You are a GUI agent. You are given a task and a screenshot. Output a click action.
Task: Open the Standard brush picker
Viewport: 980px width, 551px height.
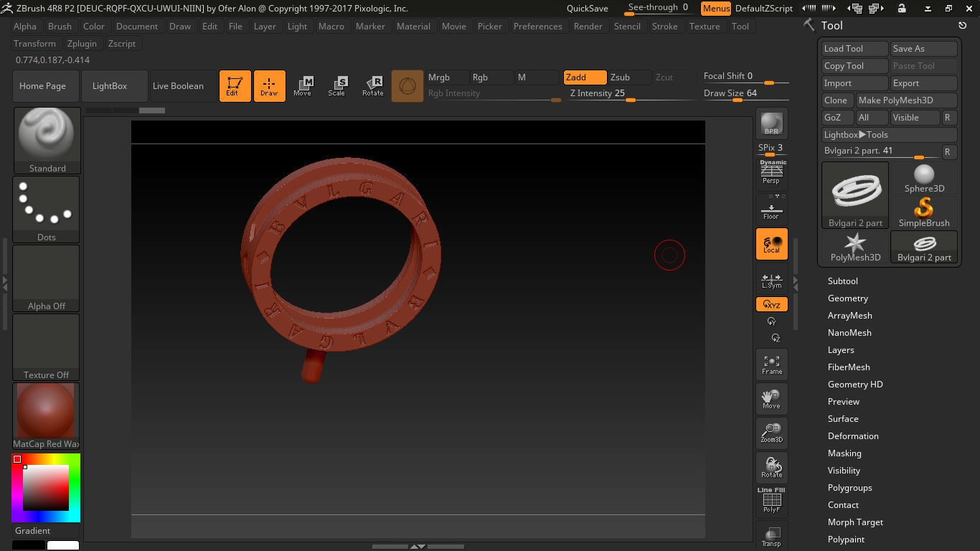coord(47,141)
